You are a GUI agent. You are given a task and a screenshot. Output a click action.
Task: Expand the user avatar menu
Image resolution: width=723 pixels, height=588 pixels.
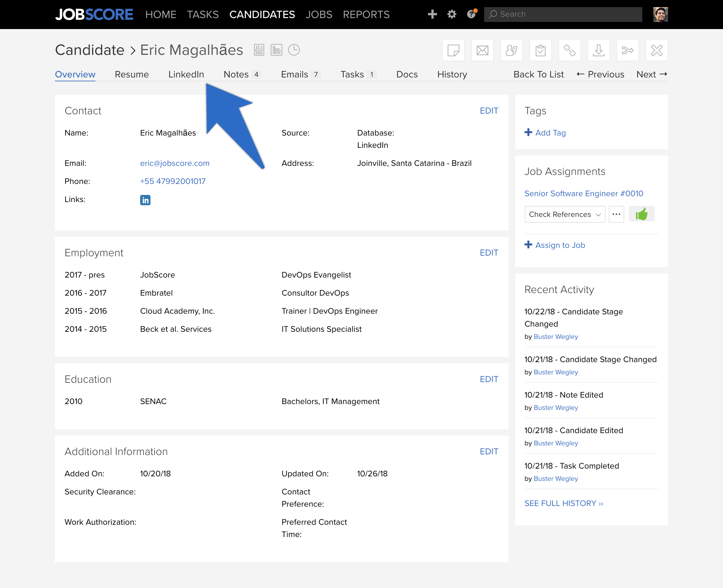[660, 14]
